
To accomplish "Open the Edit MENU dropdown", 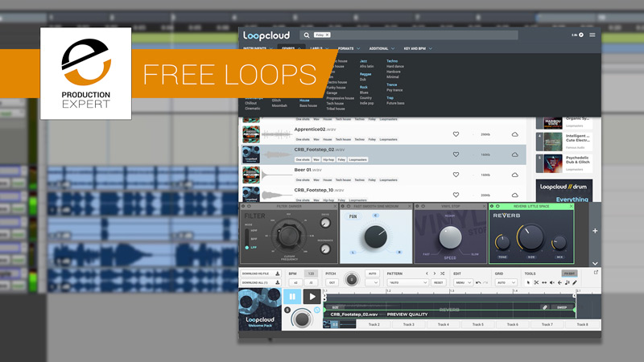I will click(x=464, y=282).
